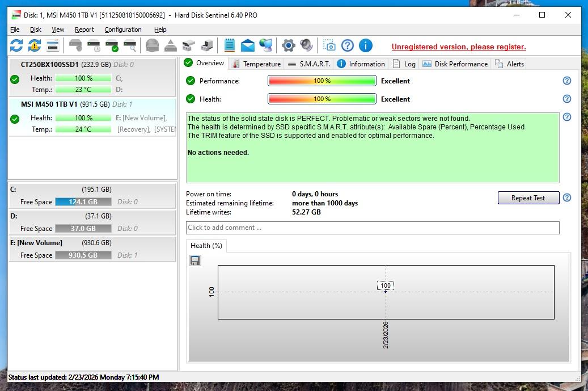Click the speaker sound icon in toolbar
The image size is (588, 391).
pos(307,45)
